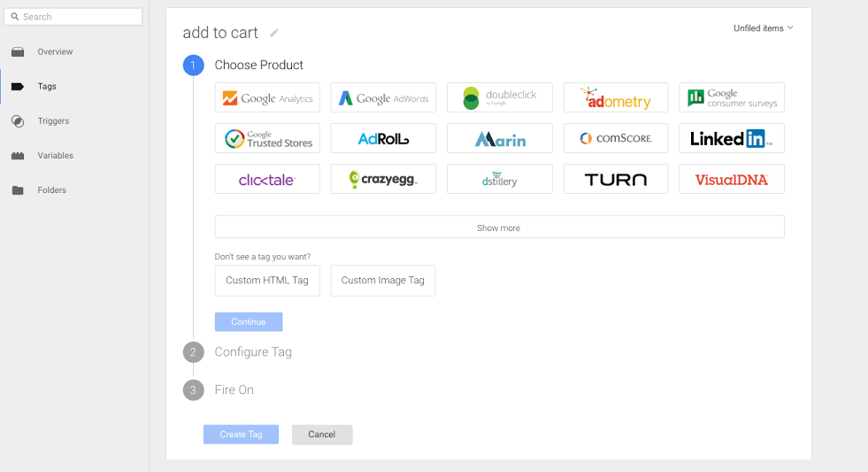Click in the Search field
This screenshot has height=472, width=868.
tap(73, 17)
